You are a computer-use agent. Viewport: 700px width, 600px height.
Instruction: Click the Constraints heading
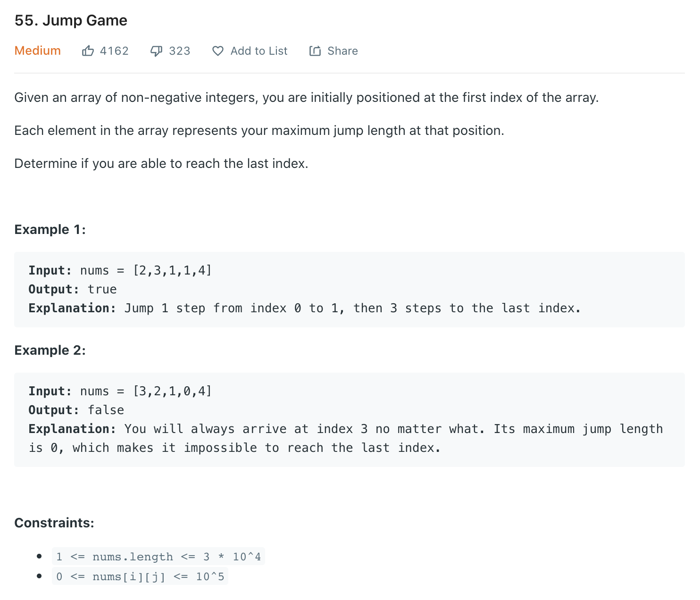[x=54, y=523]
